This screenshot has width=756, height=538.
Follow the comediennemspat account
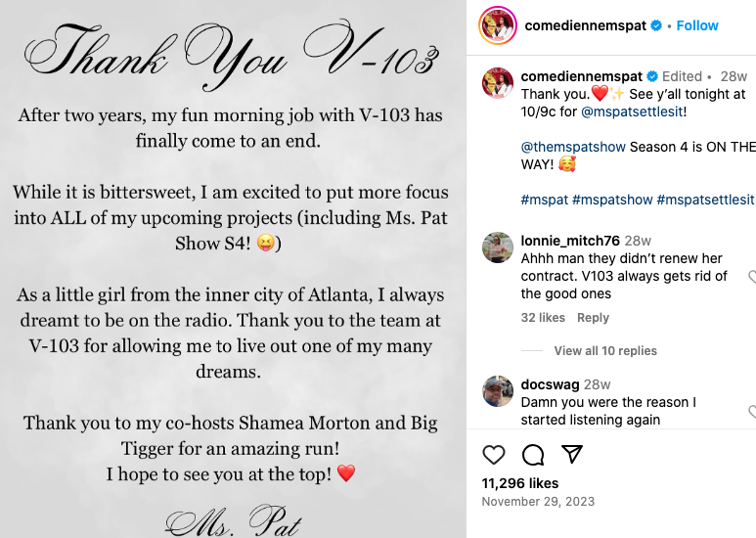coord(697,26)
